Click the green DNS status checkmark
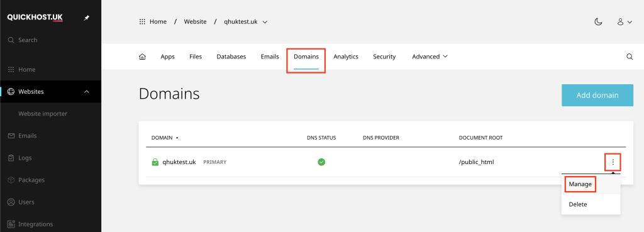 click(321, 162)
